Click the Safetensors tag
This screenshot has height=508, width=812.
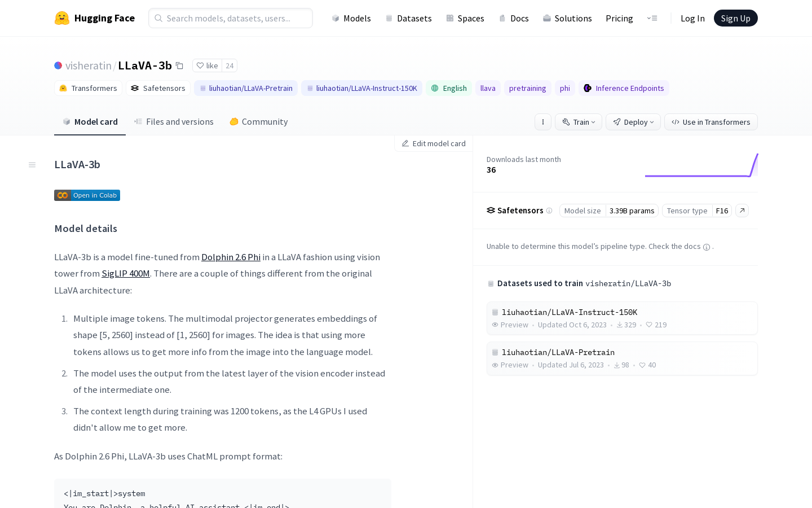158,88
